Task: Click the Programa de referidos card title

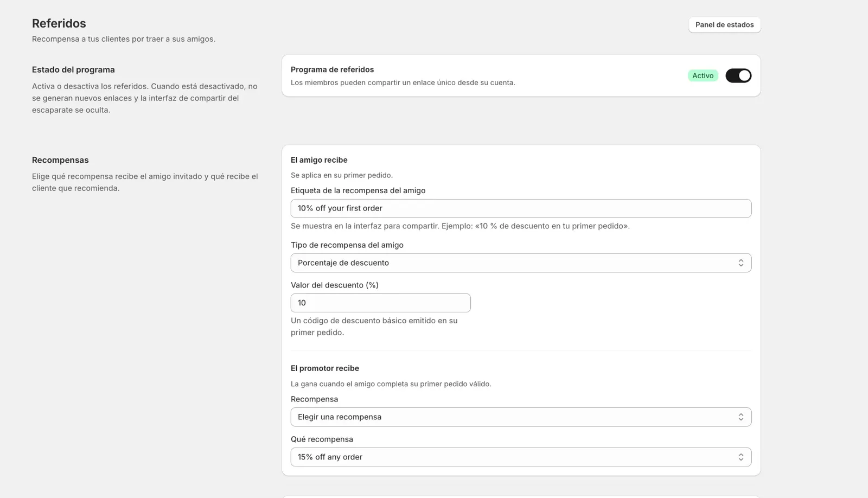Action: tap(332, 69)
